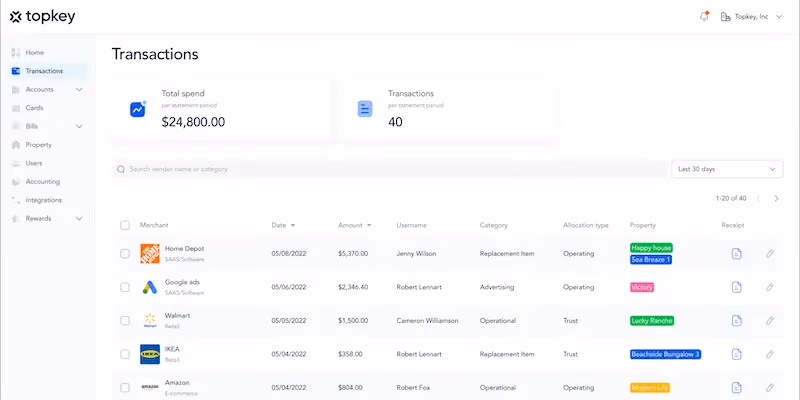The image size is (800, 400).
Task: Open Accounting in the sidebar
Action: [43, 182]
